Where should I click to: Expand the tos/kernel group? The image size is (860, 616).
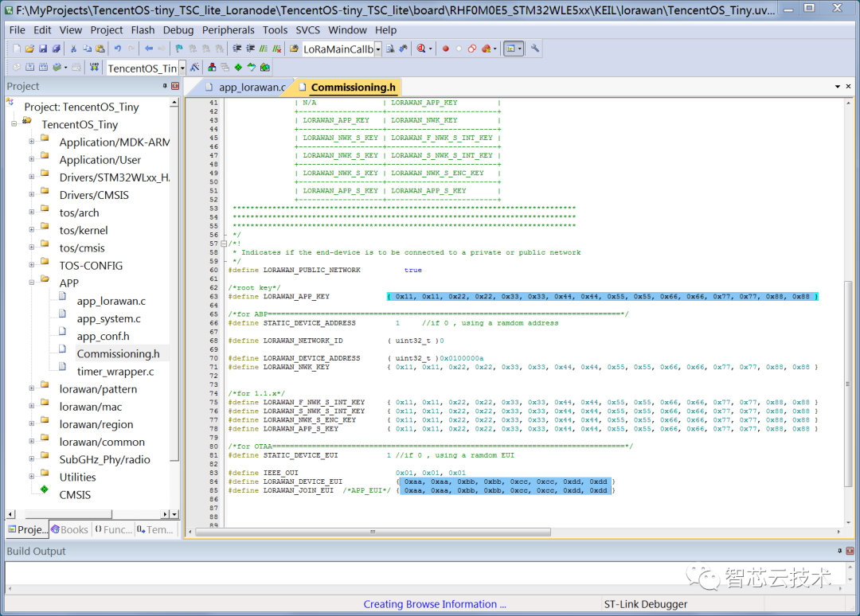pos(32,230)
